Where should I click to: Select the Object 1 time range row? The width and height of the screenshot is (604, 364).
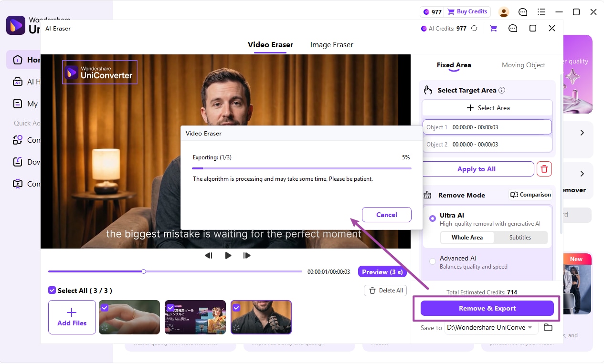[x=487, y=127]
